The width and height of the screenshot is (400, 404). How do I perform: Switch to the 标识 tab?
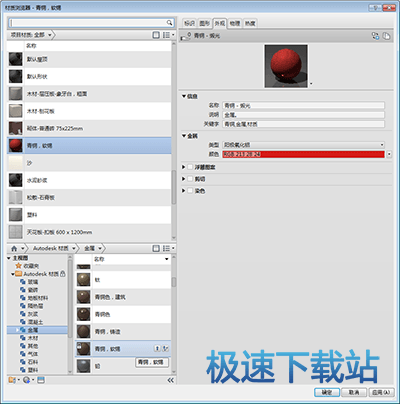click(x=189, y=23)
